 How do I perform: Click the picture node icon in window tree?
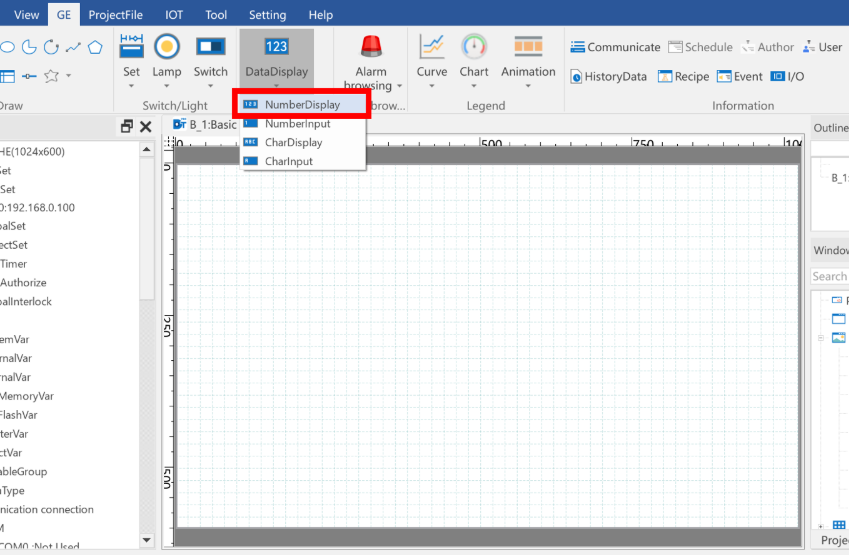tap(839, 337)
